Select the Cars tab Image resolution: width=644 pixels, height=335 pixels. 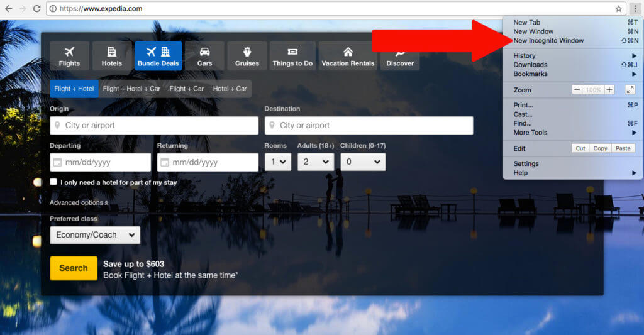pyautogui.click(x=204, y=56)
